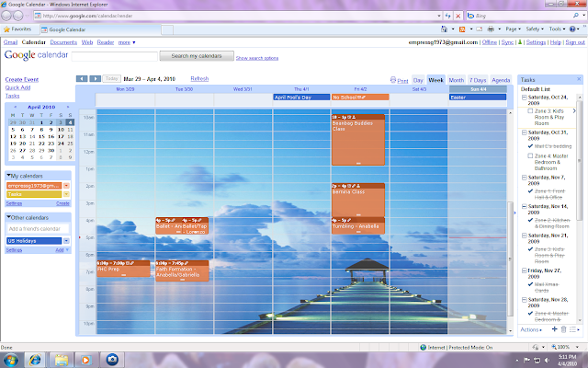Viewport: 588px width, 368px height.
Task: Toggle the orange empressg1973 calendar visibility
Action: click(34, 186)
